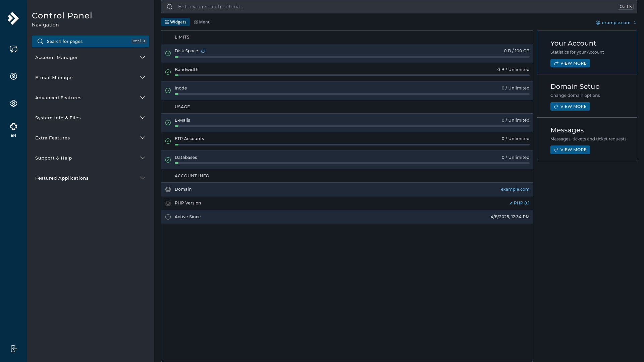644x362 pixels.
Task: Click the Control Panel logo icon
Action: click(13, 18)
